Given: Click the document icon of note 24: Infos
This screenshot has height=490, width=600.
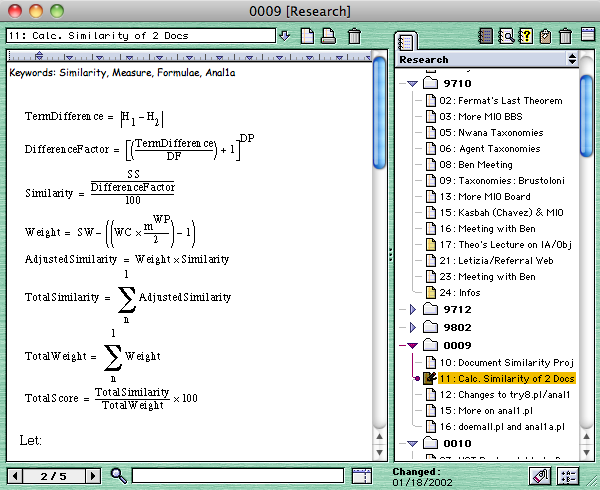Looking at the screenshot, I should [x=430, y=293].
